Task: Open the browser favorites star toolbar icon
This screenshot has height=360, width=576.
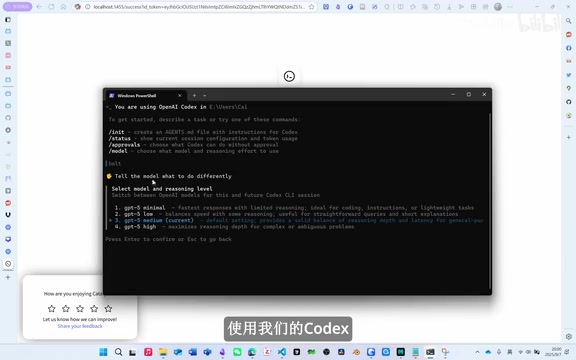Action: pos(413,7)
